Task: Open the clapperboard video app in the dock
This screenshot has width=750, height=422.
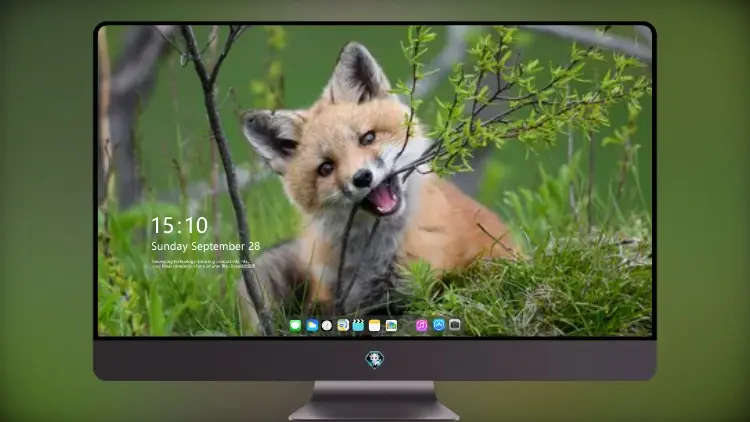Action: pos(358,326)
